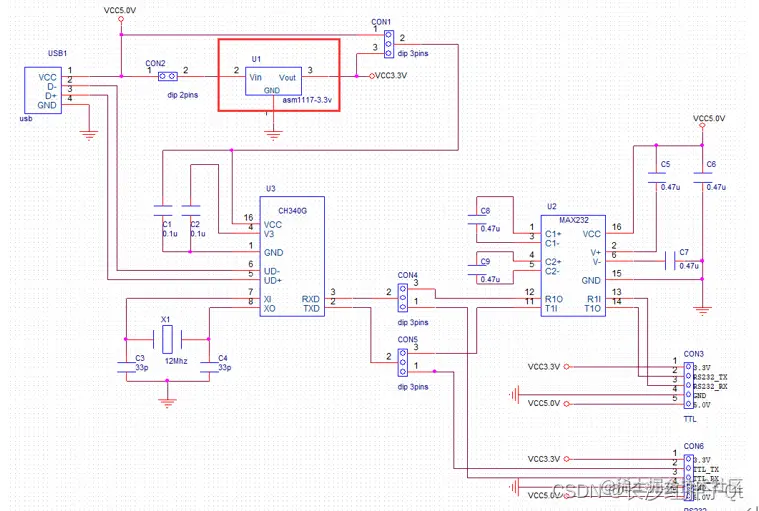
Task: Select the USB1 connector symbol
Action: click(x=43, y=90)
